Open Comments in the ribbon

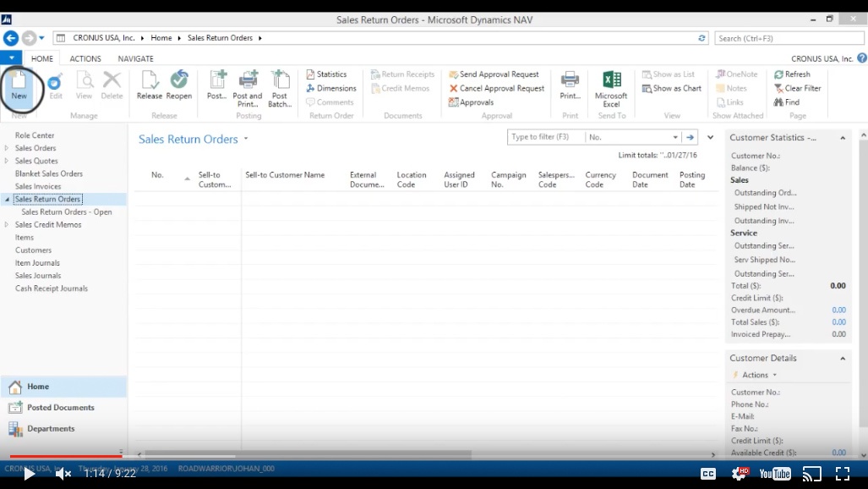click(330, 102)
